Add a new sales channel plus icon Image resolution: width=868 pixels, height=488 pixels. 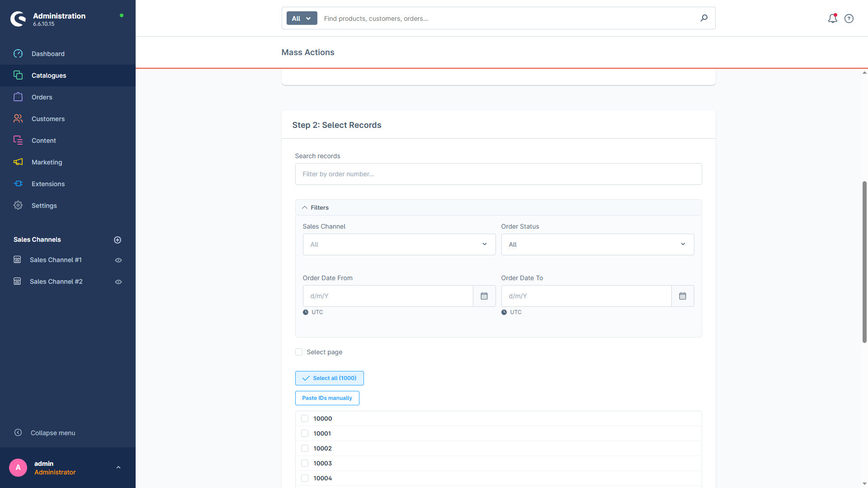pyautogui.click(x=118, y=240)
